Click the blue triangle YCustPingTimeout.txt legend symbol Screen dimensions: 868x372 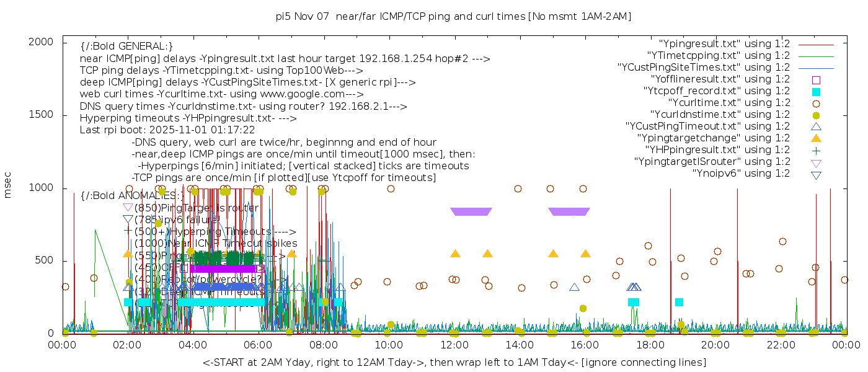(x=816, y=126)
